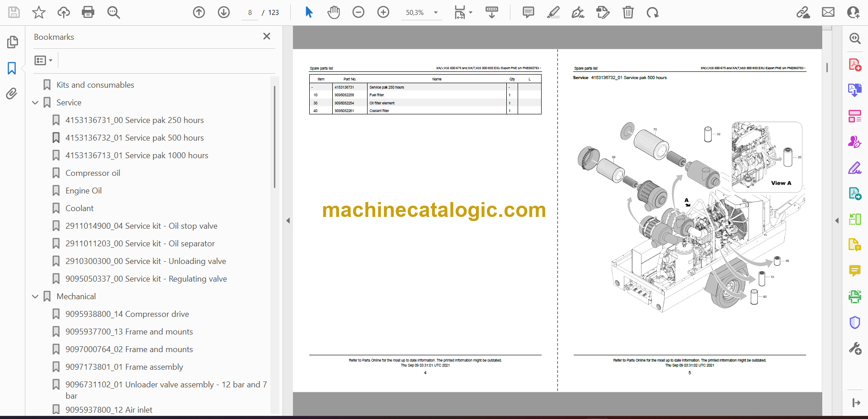Add the document to starred favorites
The width and height of the screenshot is (868, 419).
39,12
